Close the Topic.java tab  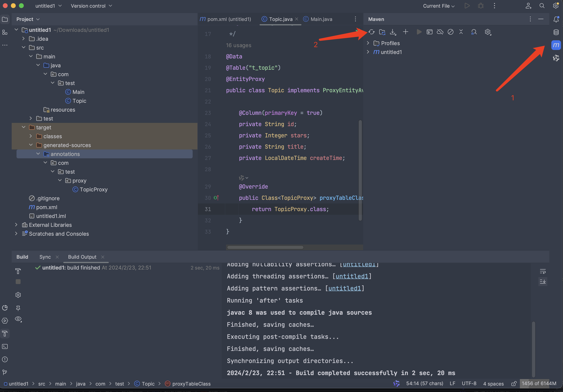[x=297, y=19]
